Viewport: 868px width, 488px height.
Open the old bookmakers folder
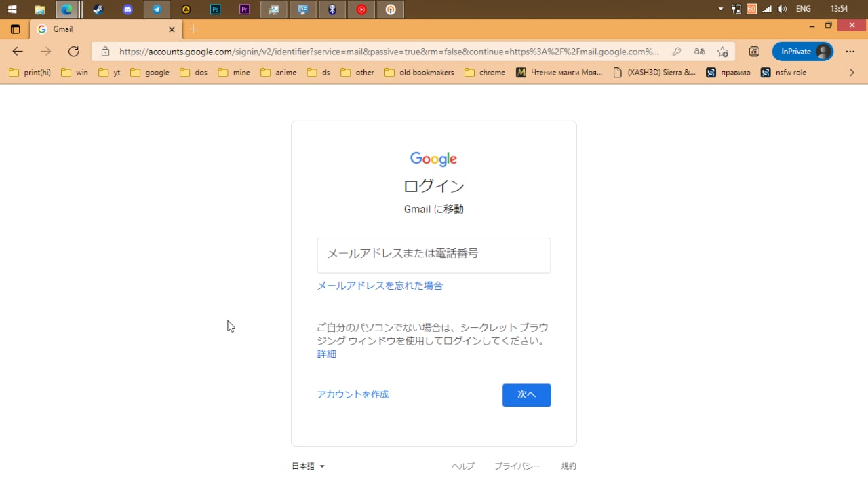(419, 73)
